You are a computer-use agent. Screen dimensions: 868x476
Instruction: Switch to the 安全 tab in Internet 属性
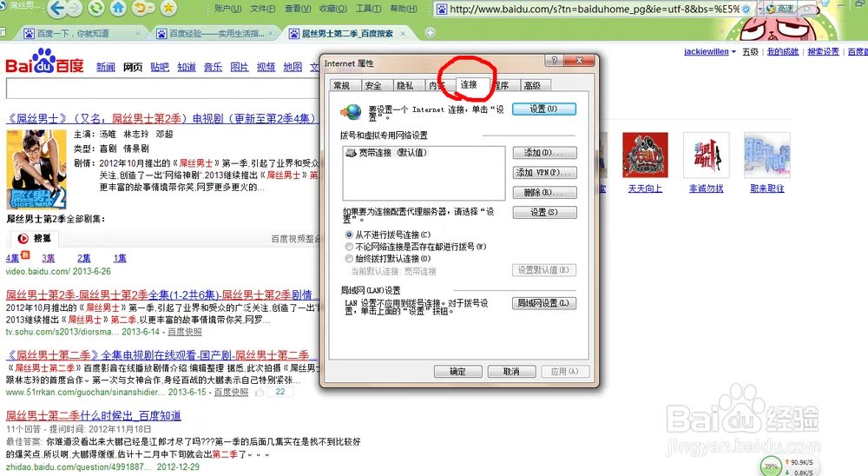373,85
